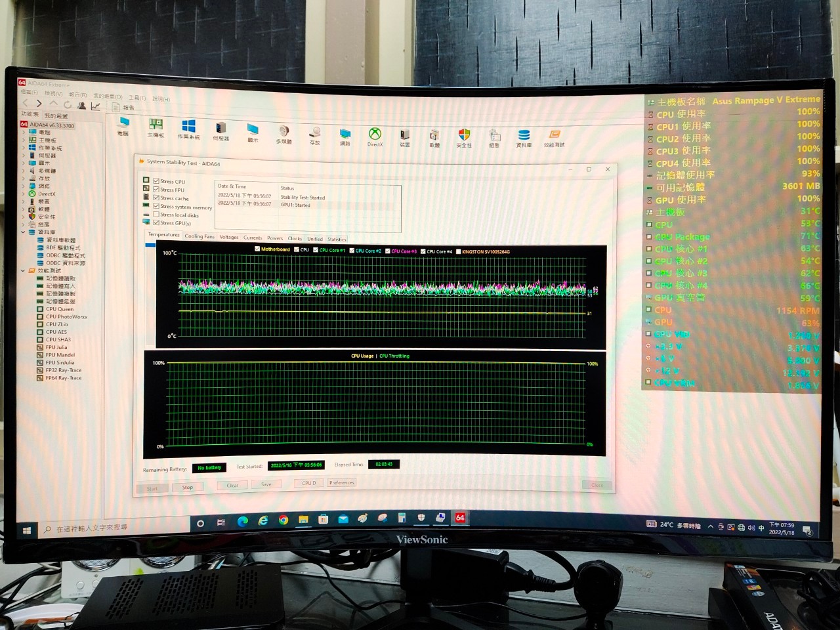Viewport: 840px width, 630px height.
Task: Open the 主機板 motherboard category icon
Action: pos(156,127)
